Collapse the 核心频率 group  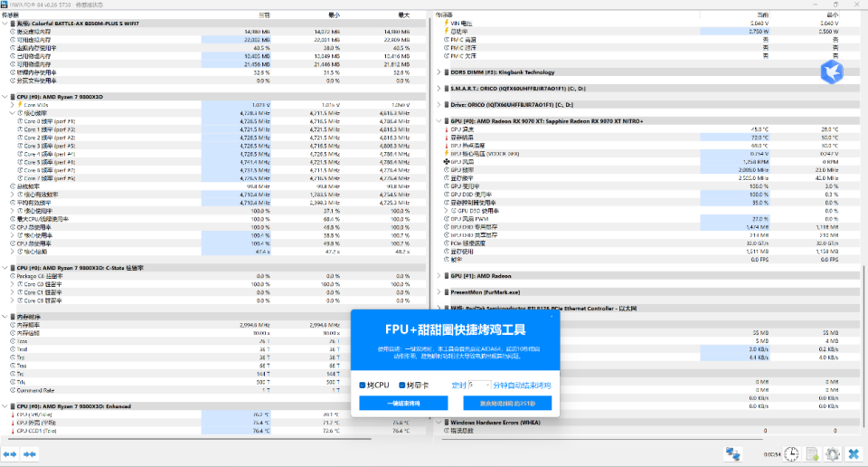coord(12,113)
